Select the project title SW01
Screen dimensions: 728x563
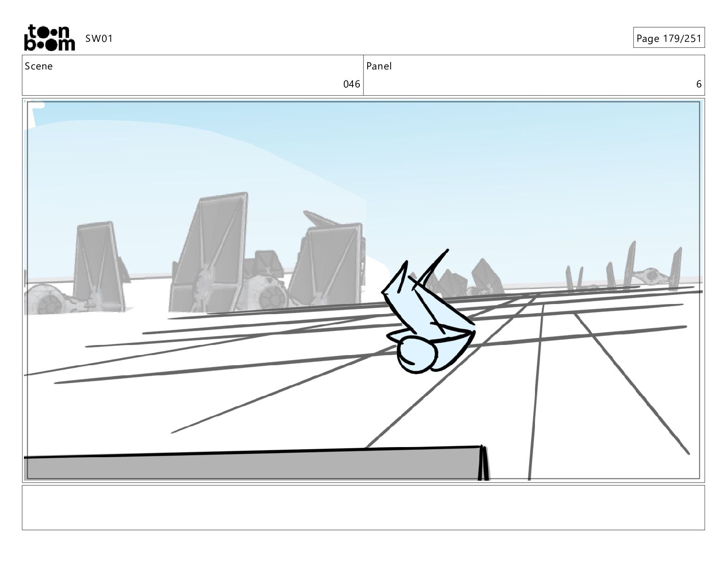[x=99, y=39]
